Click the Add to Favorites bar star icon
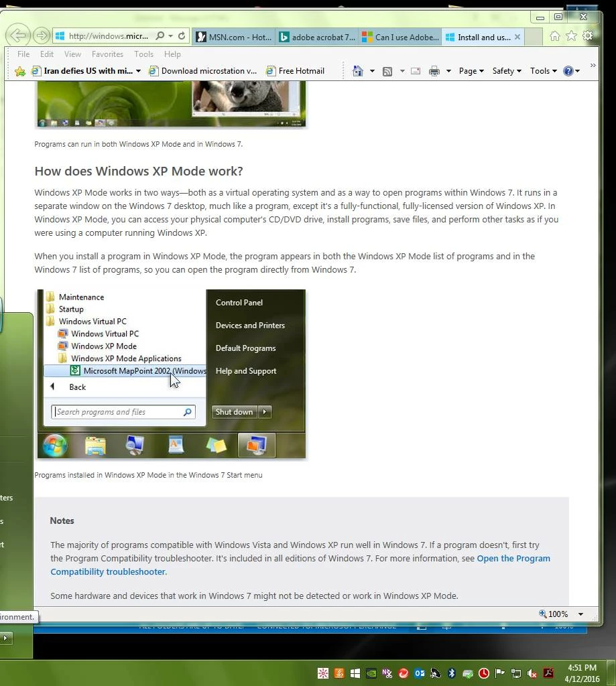The width and height of the screenshot is (616, 686). click(x=19, y=71)
